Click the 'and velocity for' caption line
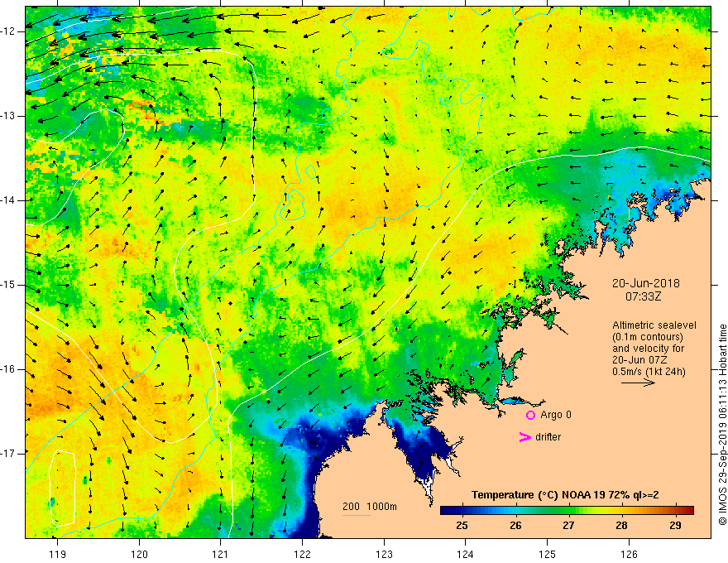 (x=648, y=349)
